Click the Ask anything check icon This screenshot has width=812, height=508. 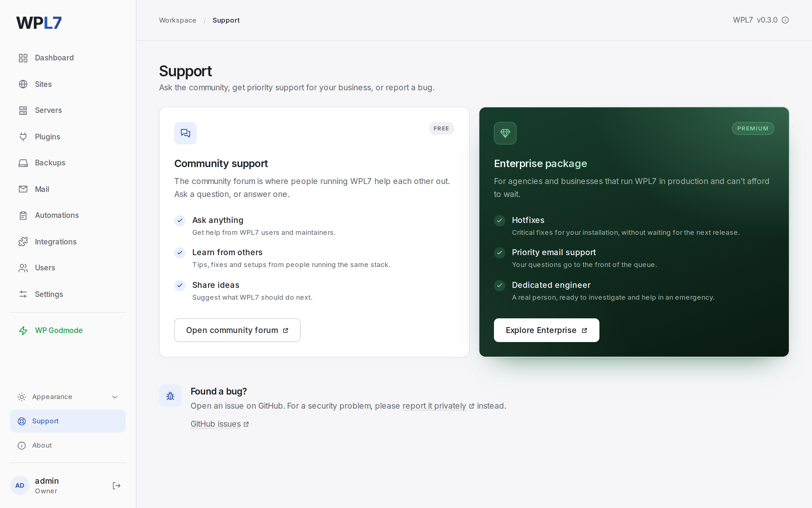pos(180,220)
